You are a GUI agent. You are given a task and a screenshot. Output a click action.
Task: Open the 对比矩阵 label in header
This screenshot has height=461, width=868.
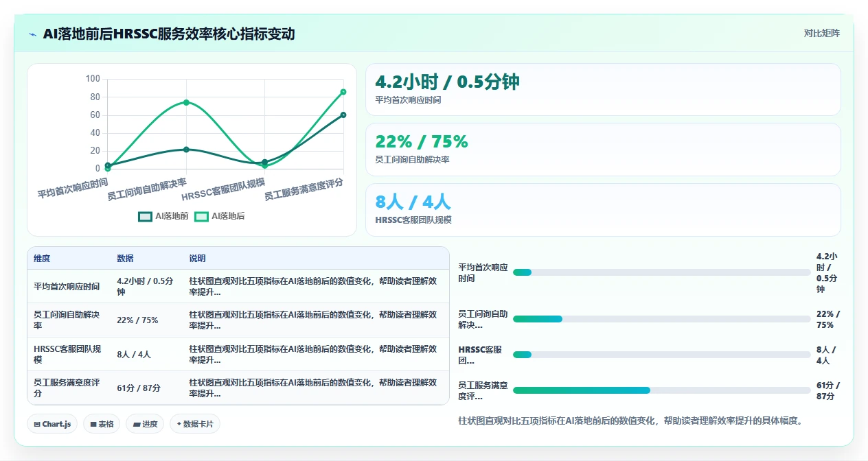(821, 33)
